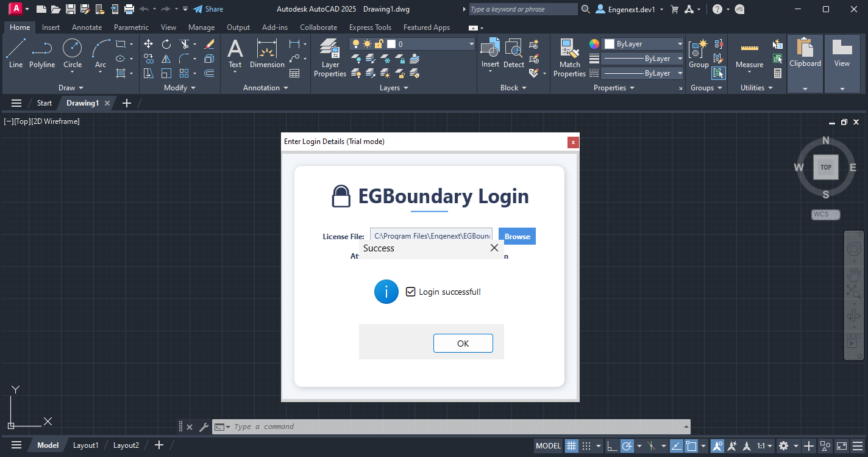Go to the Manage ribbon tab
868x457 pixels.
[201, 27]
